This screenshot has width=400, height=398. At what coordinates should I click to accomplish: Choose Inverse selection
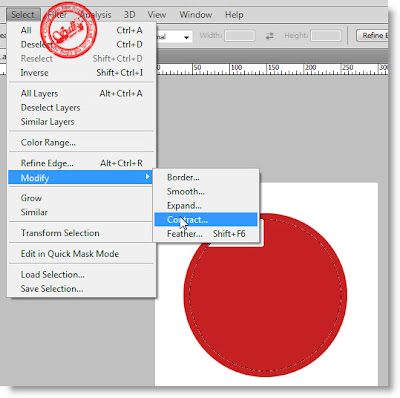point(82,73)
